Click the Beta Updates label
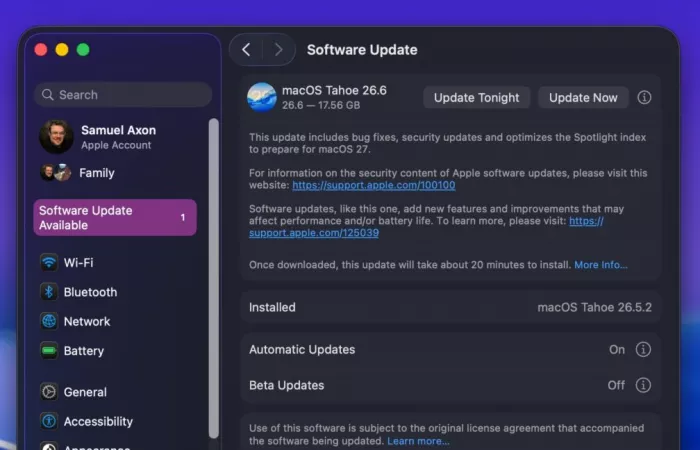This screenshot has width=700, height=450. (x=287, y=385)
